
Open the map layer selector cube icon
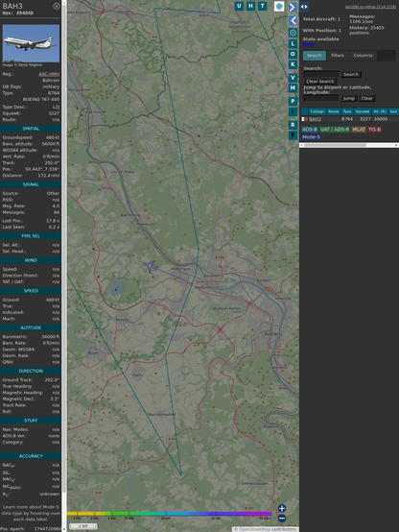coord(279,6)
